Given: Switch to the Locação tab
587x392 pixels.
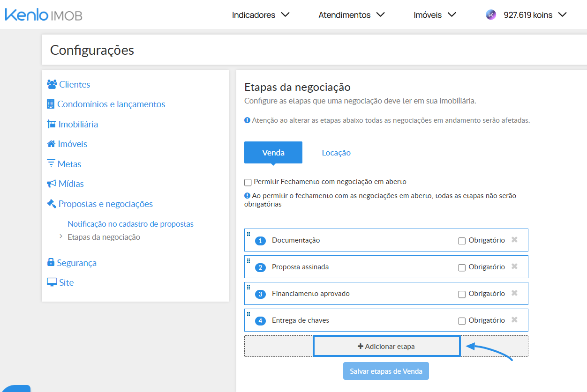Looking at the screenshot, I should pyautogui.click(x=336, y=153).
